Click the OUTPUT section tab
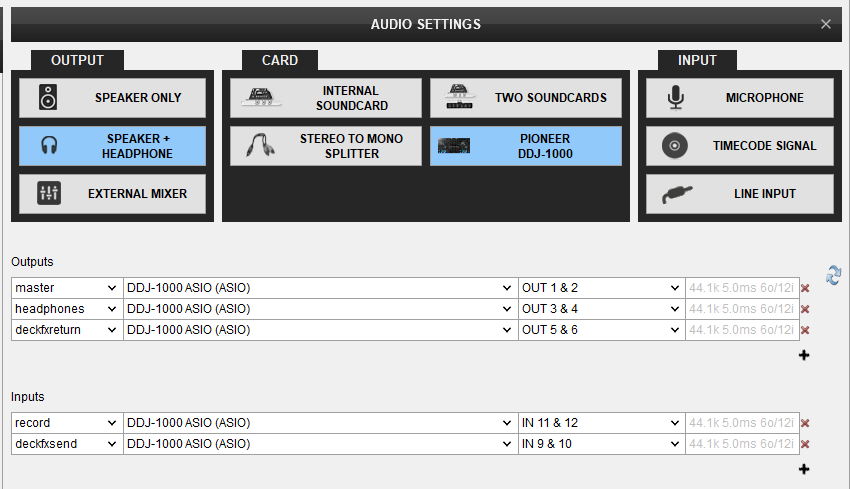 point(77,60)
